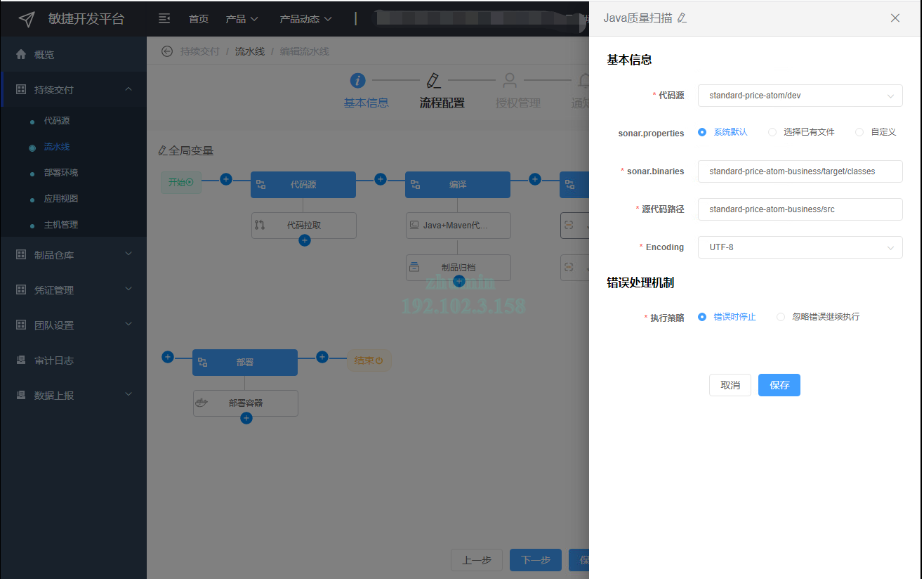The height and width of the screenshot is (579, 924).
Task: Expand the 产品动态 top menu dropdown
Action: click(305, 19)
